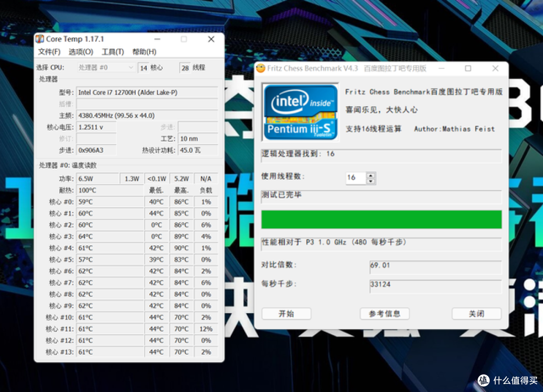
Task: Click the Author: Mathias Feist text
Action: click(455, 129)
